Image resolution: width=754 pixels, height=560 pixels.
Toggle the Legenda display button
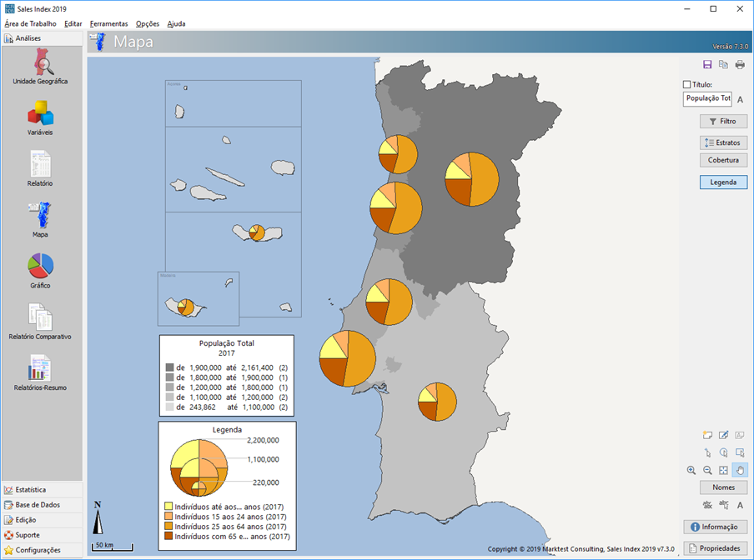point(723,182)
